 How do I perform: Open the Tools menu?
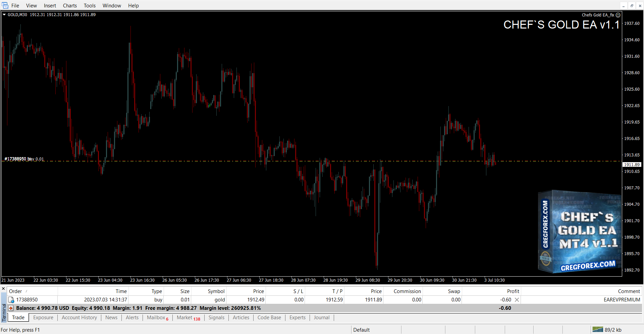pos(90,6)
